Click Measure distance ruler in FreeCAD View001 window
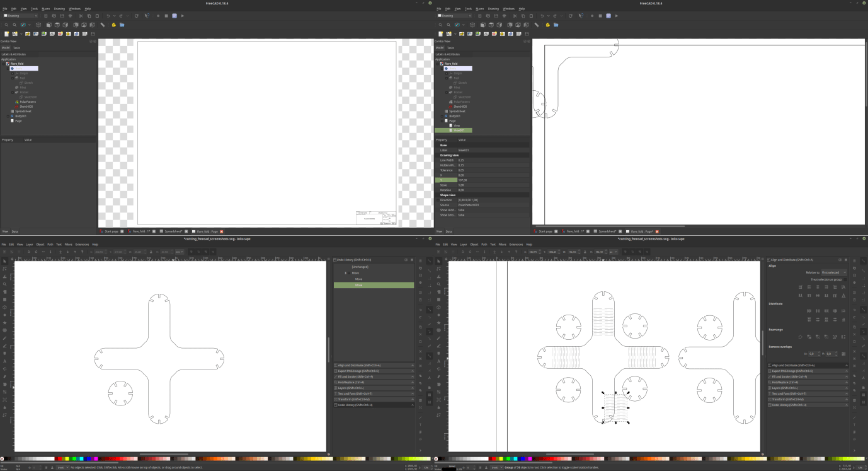The height and width of the screenshot is (471, 868). click(536, 25)
